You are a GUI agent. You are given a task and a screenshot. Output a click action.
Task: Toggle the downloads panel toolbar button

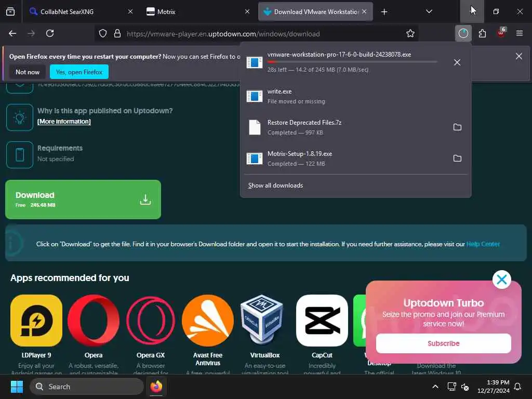[463, 33]
